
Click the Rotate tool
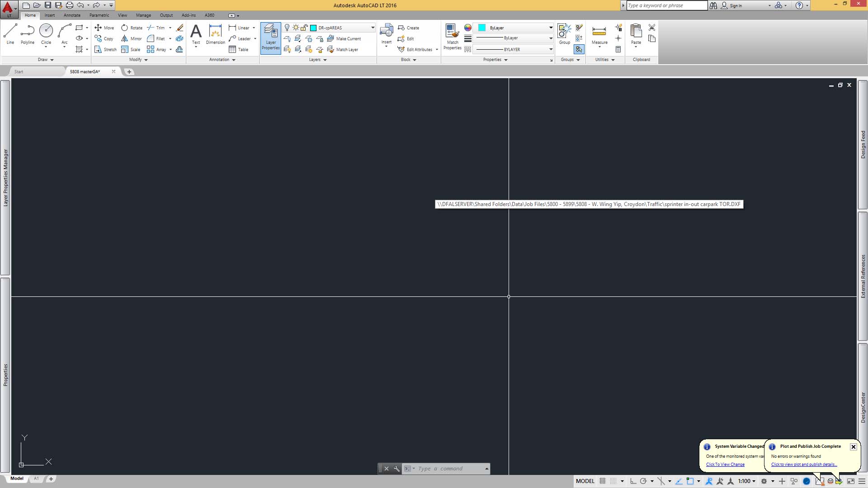[132, 28]
